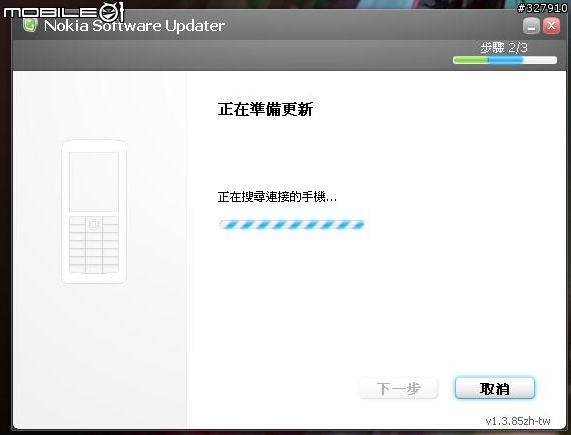Click the Nokia Software Updater app icon
The image size is (571, 435).
click(x=30, y=25)
